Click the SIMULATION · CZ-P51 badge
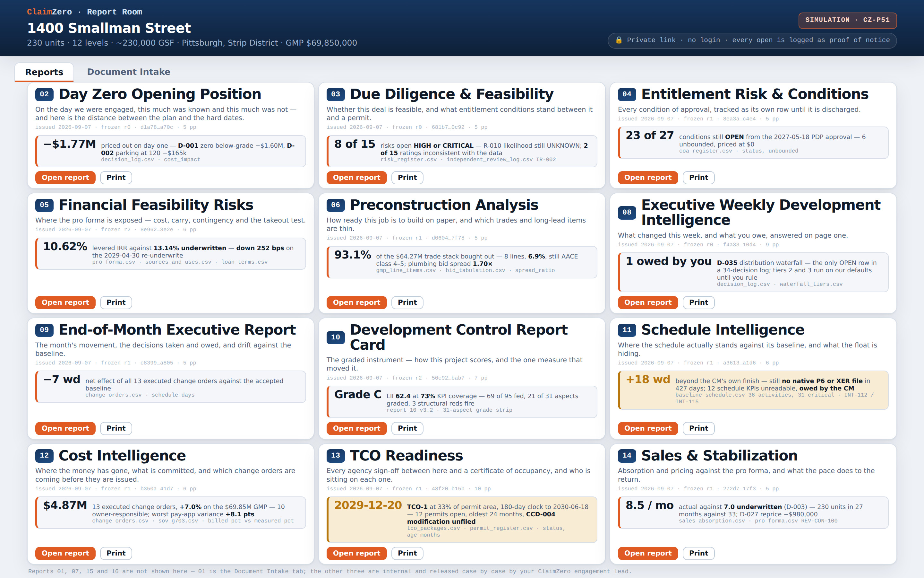Image resolution: width=924 pixels, height=578 pixels. (x=847, y=20)
